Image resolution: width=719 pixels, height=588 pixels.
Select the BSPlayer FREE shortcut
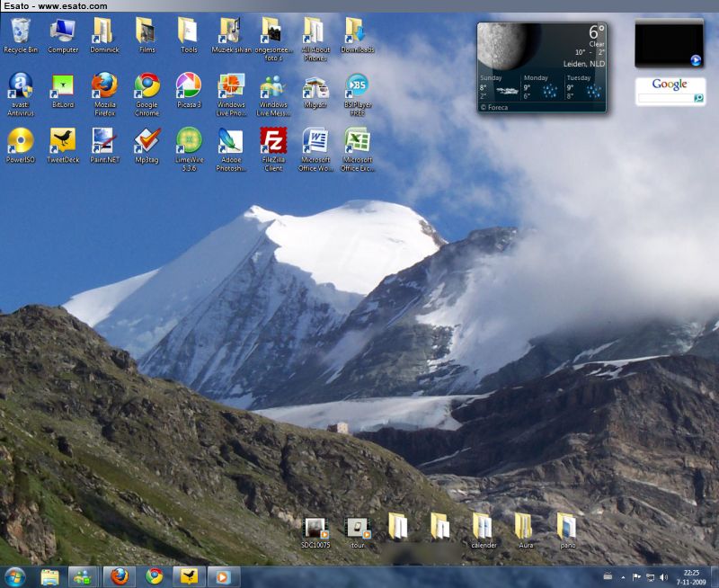coord(357,94)
